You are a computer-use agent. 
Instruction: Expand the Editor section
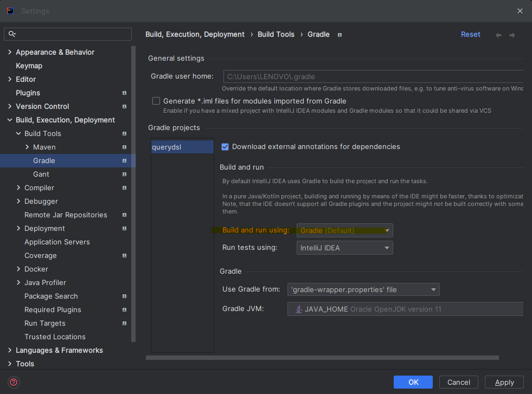click(x=10, y=79)
